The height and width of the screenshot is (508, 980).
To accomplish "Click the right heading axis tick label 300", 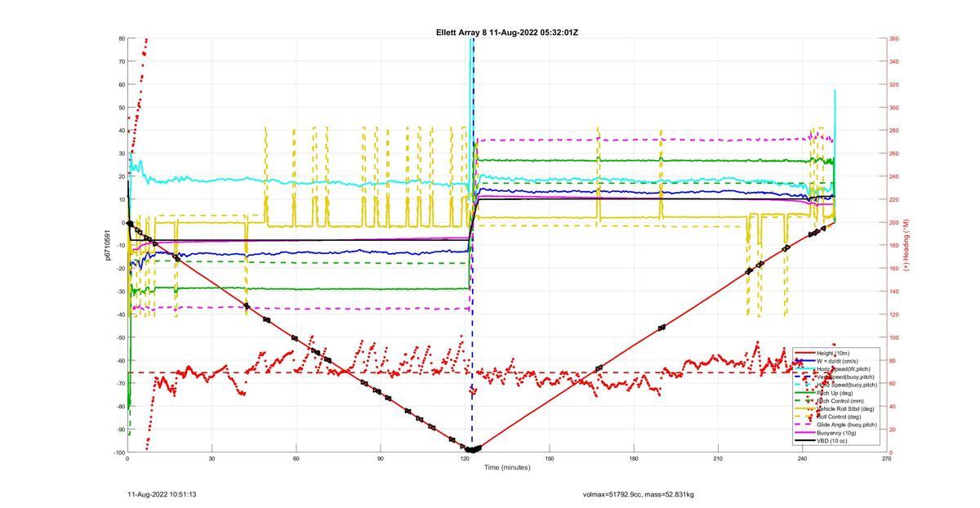I will pyautogui.click(x=894, y=108).
